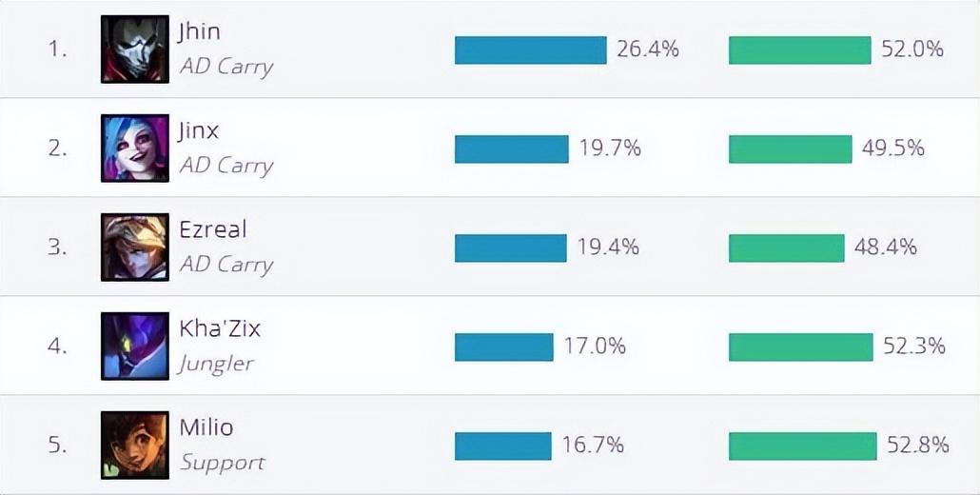
Task: Click Jhin's champion portrait icon
Action: [134, 49]
